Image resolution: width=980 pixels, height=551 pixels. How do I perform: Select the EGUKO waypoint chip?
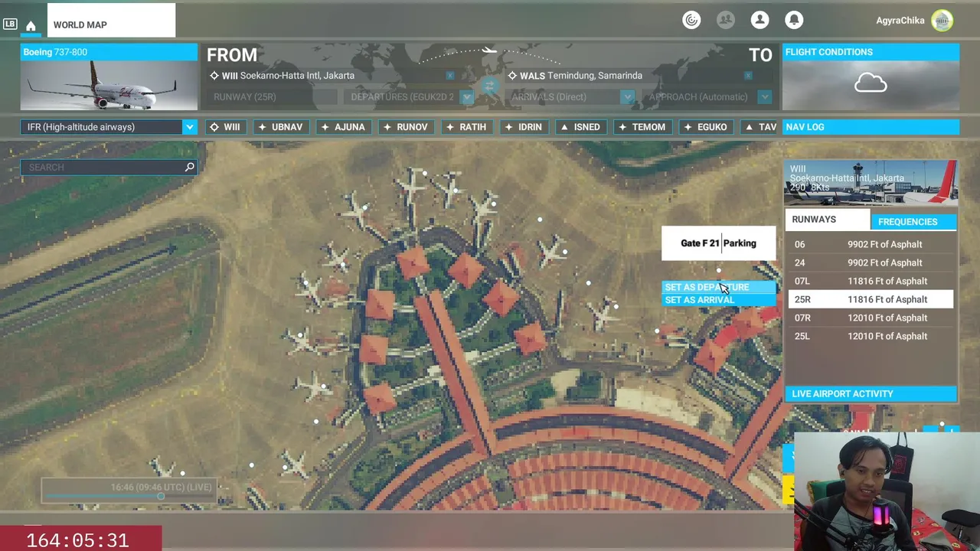705,127
